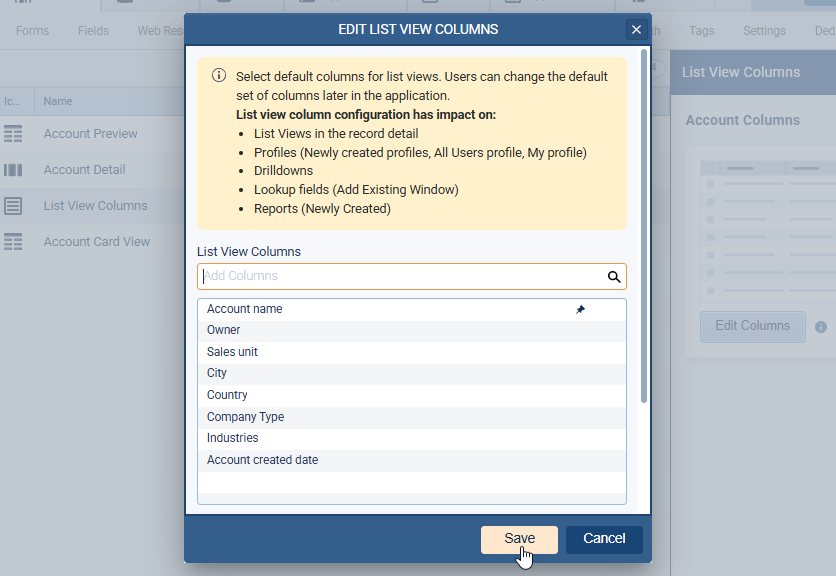Click the search magnifier icon
836x576 pixels.
coord(614,277)
